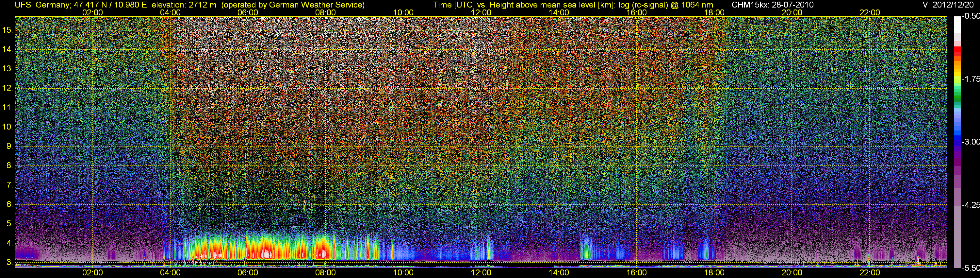
Task: Click the "7." height axis label
Action: click(10, 185)
